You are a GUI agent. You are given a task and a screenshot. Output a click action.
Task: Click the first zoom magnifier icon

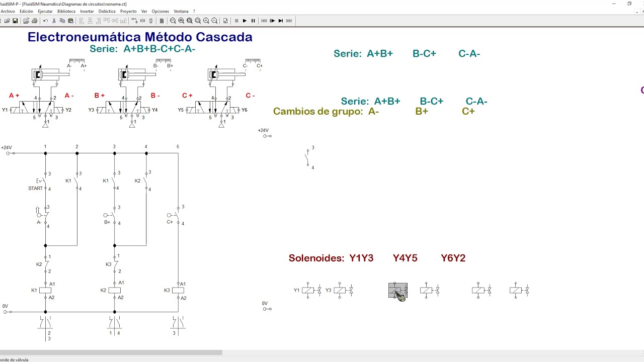pyautogui.click(x=173, y=21)
